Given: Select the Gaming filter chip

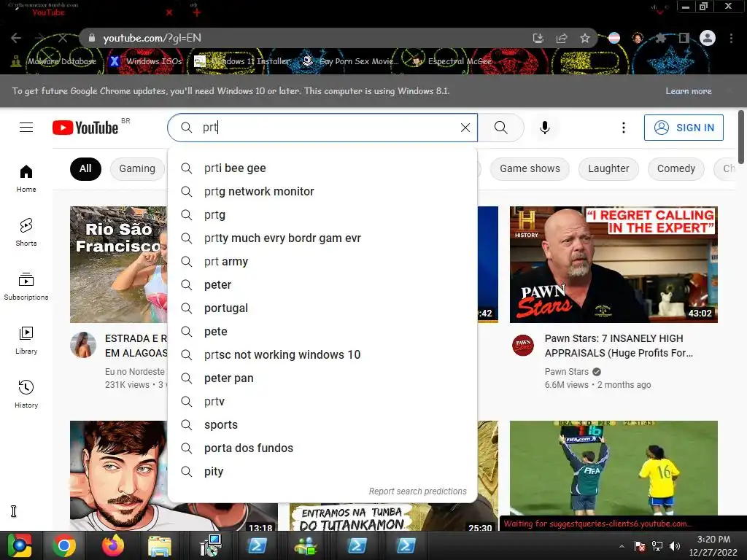Looking at the screenshot, I should (x=137, y=169).
